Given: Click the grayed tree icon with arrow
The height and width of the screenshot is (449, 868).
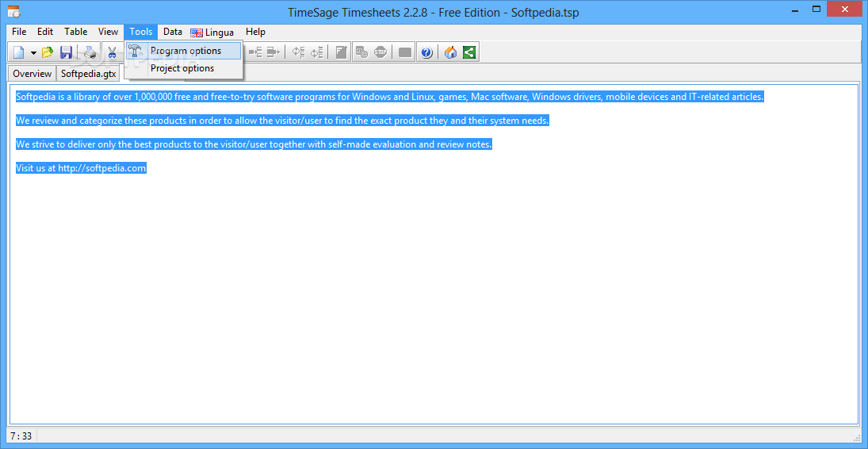Looking at the screenshot, I should pos(273,52).
